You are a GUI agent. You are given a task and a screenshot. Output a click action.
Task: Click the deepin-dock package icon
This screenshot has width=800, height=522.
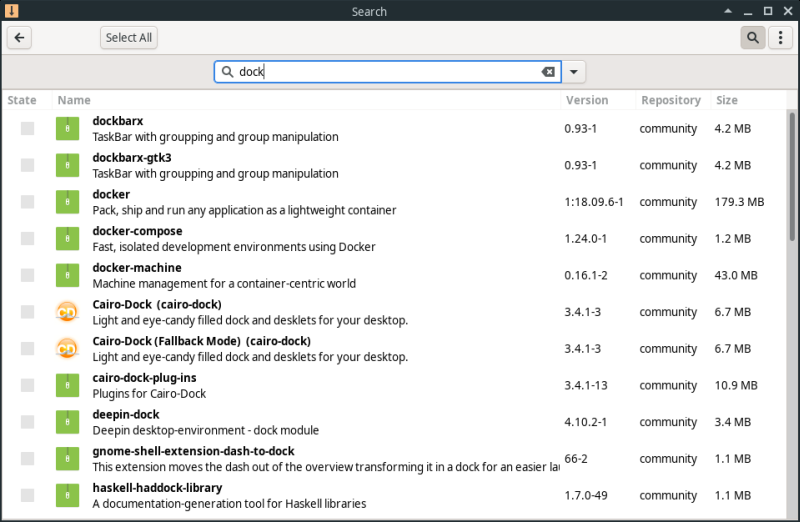click(x=67, y=422)
